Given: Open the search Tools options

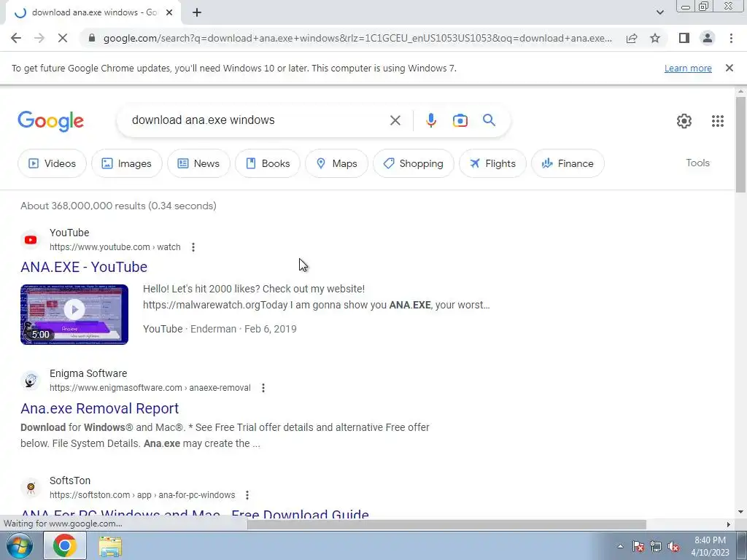Looking at the screenshot, I should click(697, 163).
